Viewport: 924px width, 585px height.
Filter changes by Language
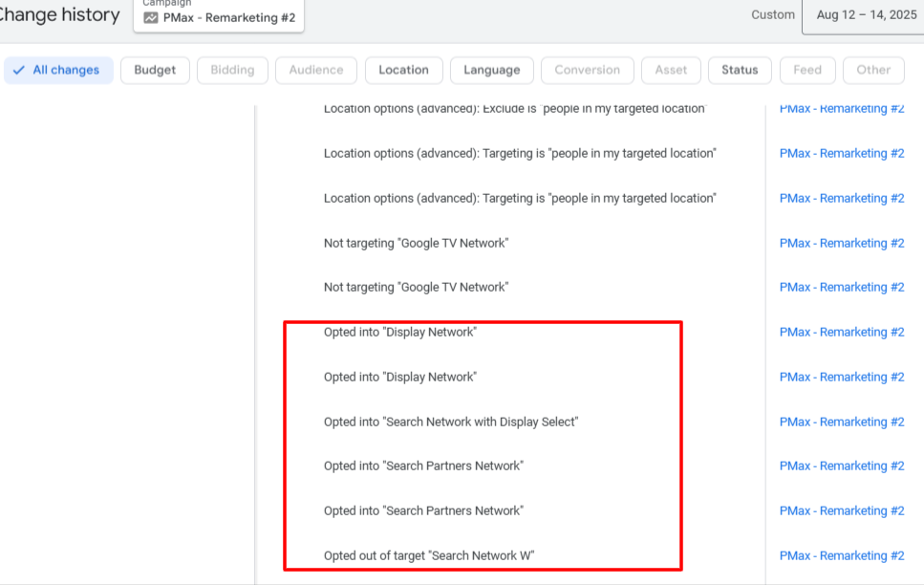click(x=491, y=70)
